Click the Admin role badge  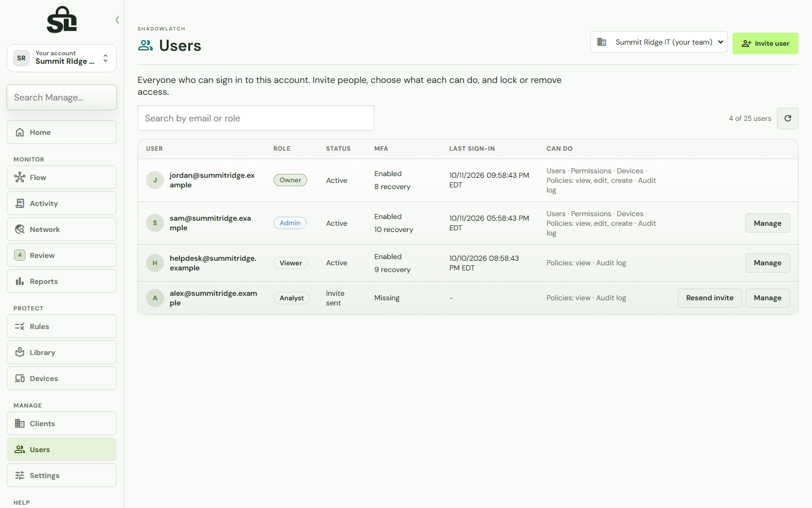[290, 223]
